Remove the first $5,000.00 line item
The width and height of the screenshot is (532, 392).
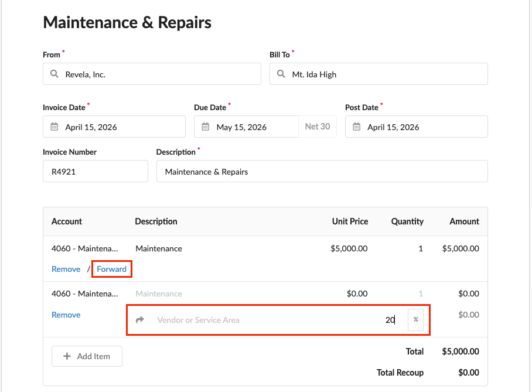pos(66,269)
